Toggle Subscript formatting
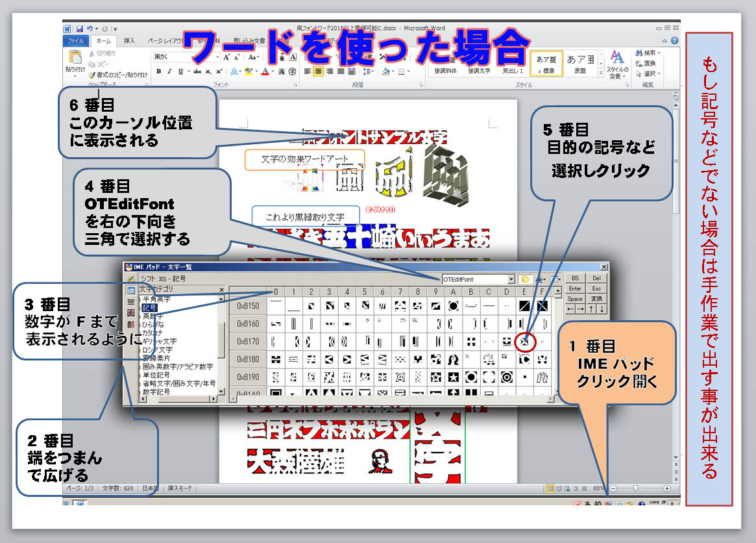The image size is (756, 543). tap(208, 71)
